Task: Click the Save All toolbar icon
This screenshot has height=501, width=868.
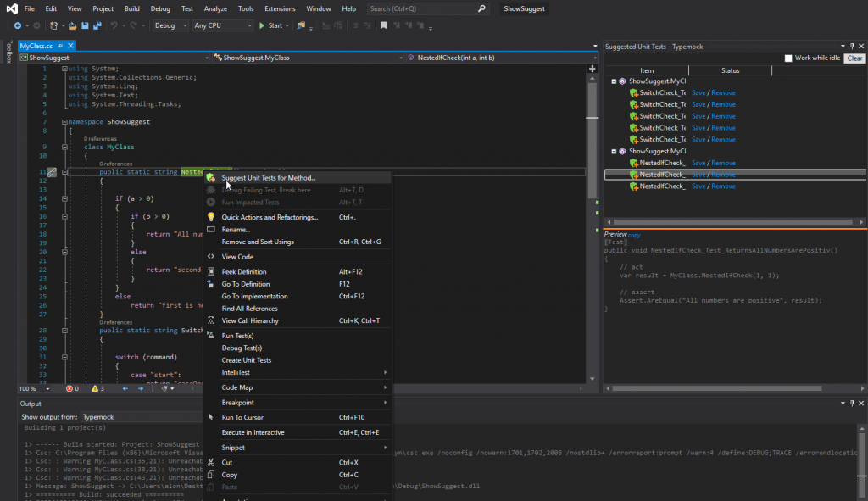Action: pos(98,25)
